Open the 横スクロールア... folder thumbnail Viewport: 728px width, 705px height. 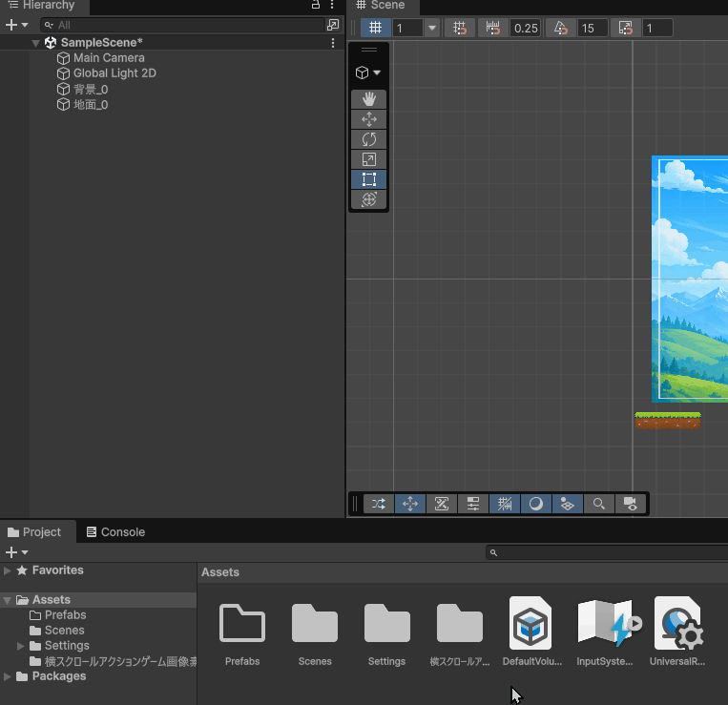pos(460,624)
